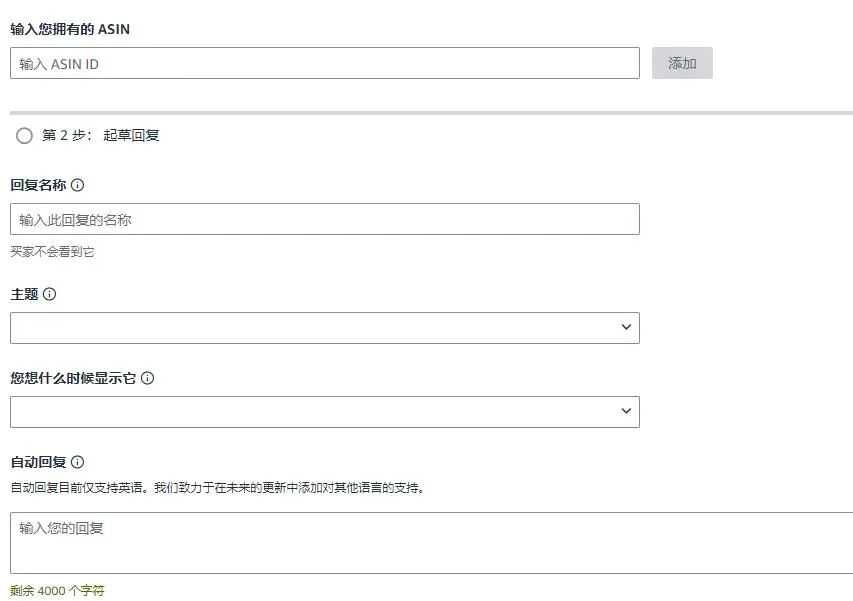
Task: Select the 第 2 步 radio circle
Action: coord(24,136)
